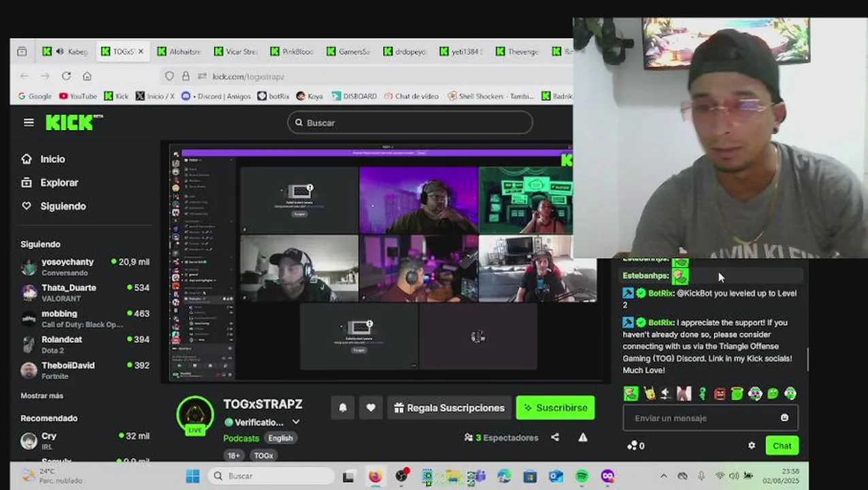
Task: Close the TOGxST tab
Action: coord(141,52)
